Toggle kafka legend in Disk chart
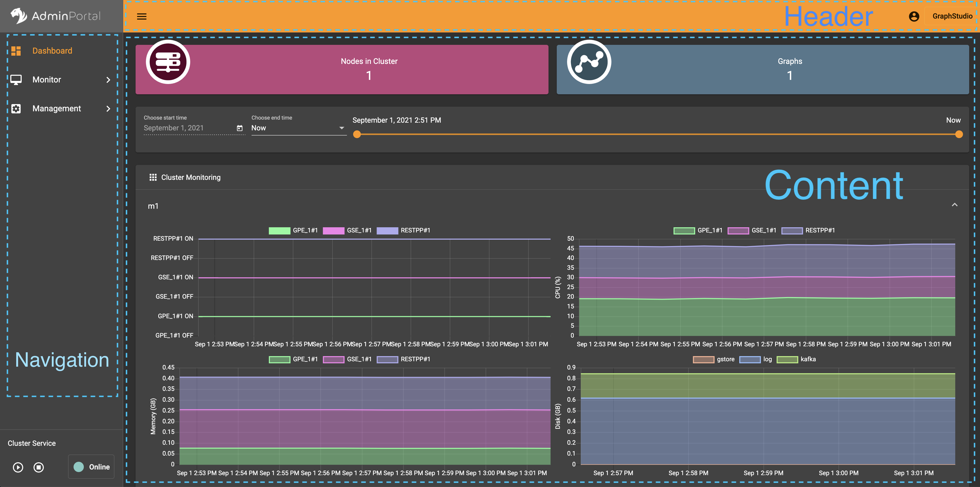 point(787,359)
